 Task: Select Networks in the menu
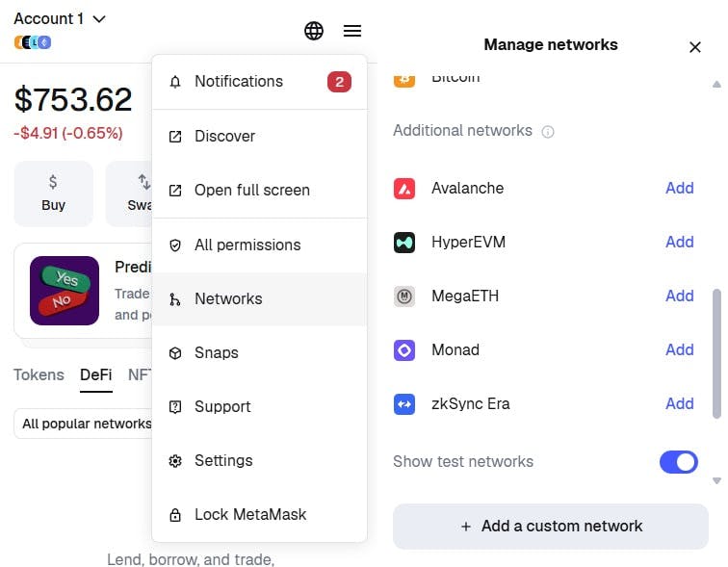click(x=260, y=299)
